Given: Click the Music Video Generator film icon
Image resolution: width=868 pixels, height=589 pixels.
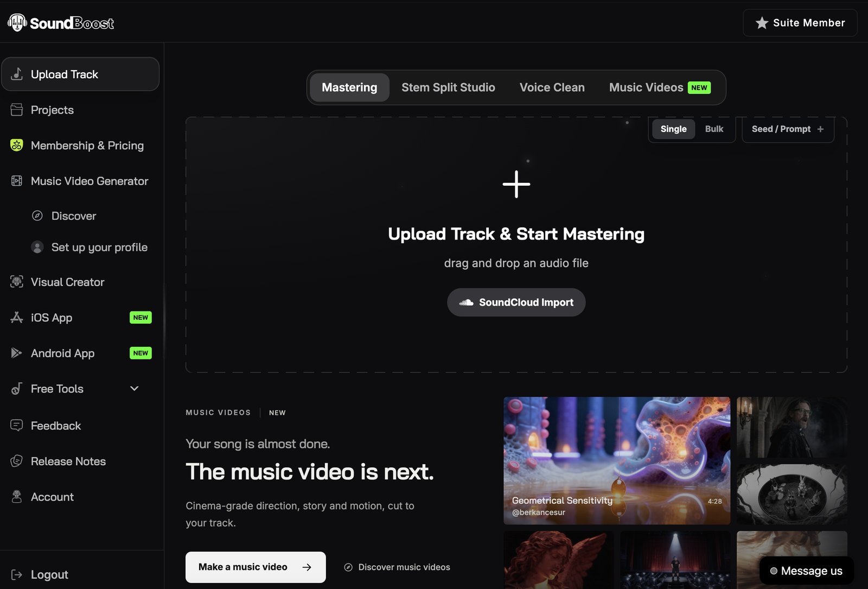Looking at the screenshot, I should point(17,181).
